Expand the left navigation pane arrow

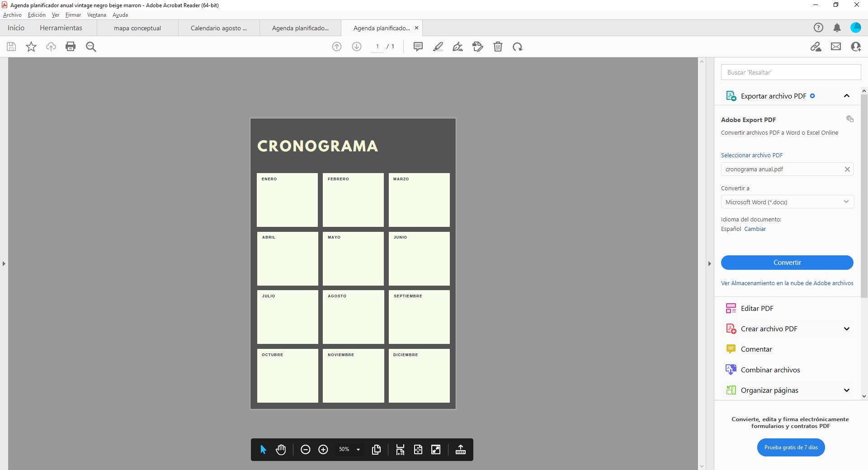click(4, 263)
